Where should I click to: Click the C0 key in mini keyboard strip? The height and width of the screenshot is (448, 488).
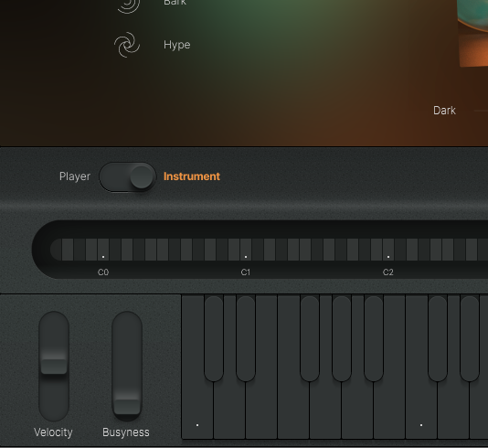pyautogui.click(x=103, y=250)
